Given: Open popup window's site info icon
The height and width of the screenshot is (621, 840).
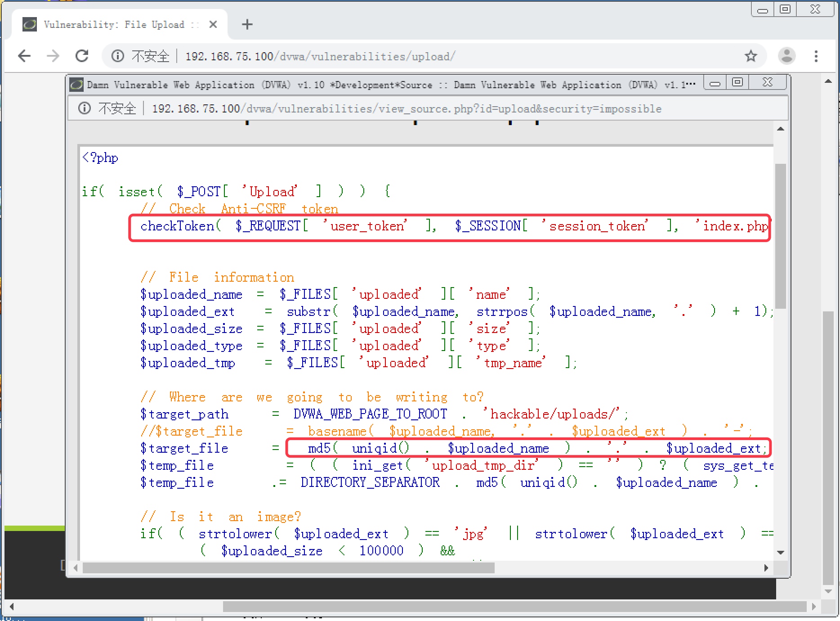Looking at the screenshot, I should [85, 108].
